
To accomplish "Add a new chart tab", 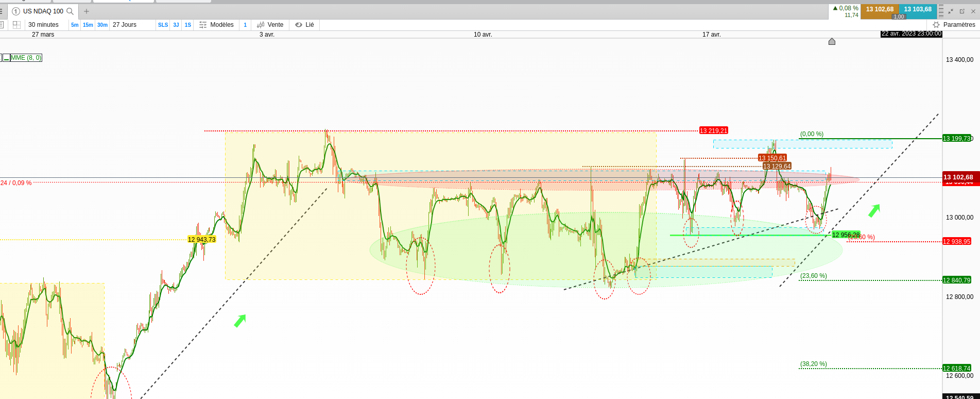I will [x=87, y=11].
